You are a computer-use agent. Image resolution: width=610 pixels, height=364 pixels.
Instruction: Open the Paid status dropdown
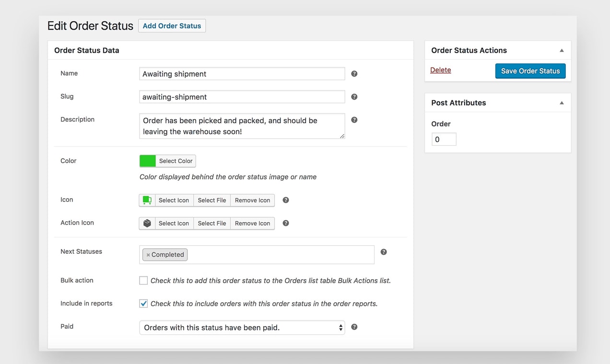tap(242, 328)
